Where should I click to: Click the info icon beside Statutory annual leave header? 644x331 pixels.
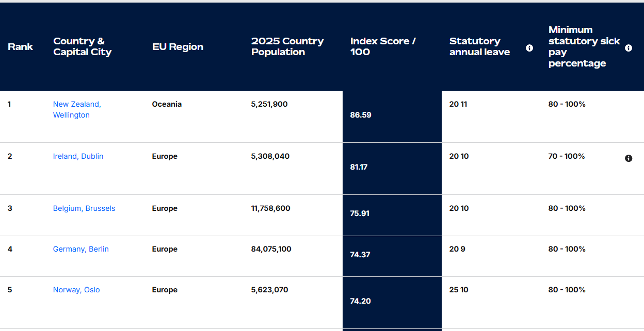point(529,47)
